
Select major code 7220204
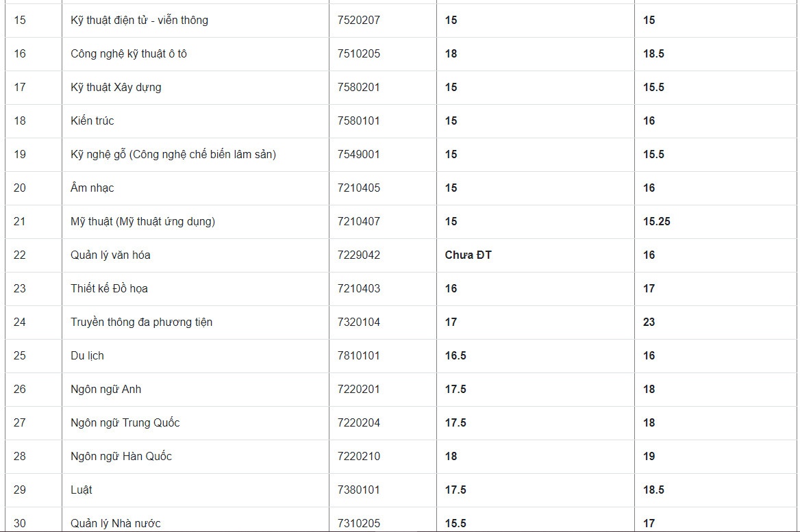pos(358,422)
